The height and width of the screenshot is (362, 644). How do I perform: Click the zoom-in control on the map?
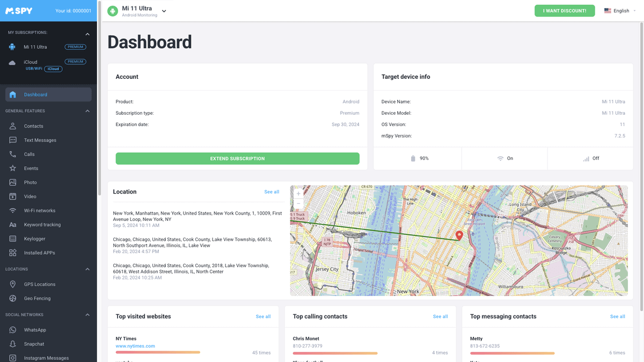[298, 193]
